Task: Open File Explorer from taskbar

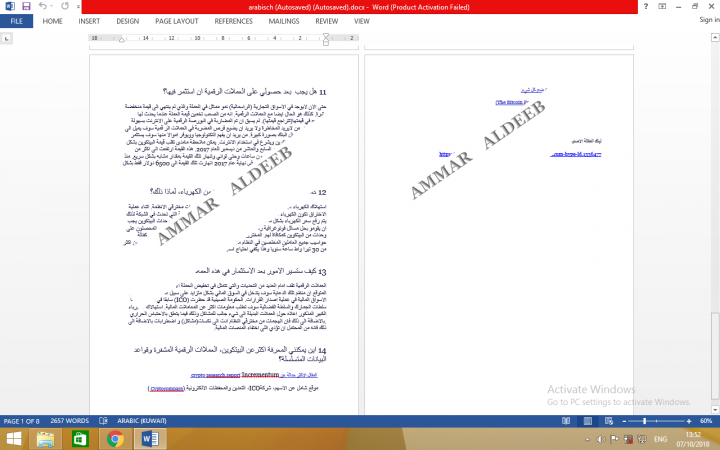Action: tap(45, 439)
